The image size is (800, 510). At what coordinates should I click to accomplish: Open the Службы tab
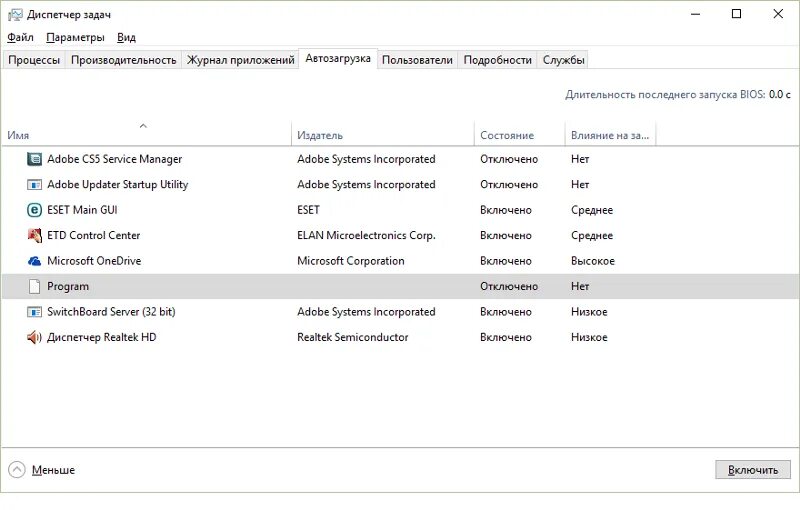coord(564,60)
